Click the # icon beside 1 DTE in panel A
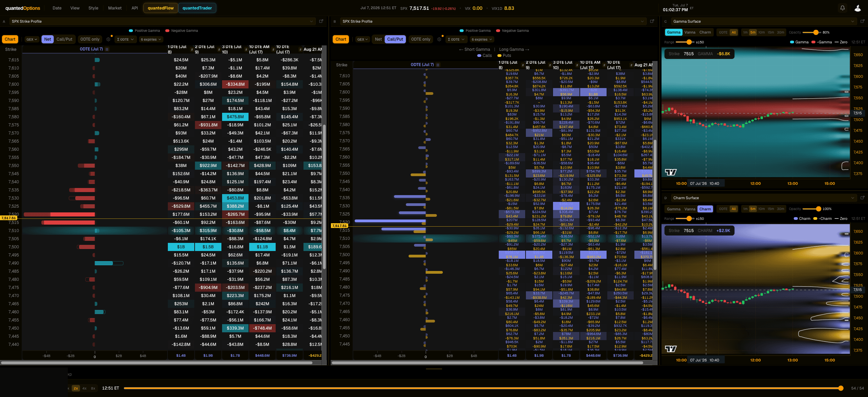 (x=192, y=49)
